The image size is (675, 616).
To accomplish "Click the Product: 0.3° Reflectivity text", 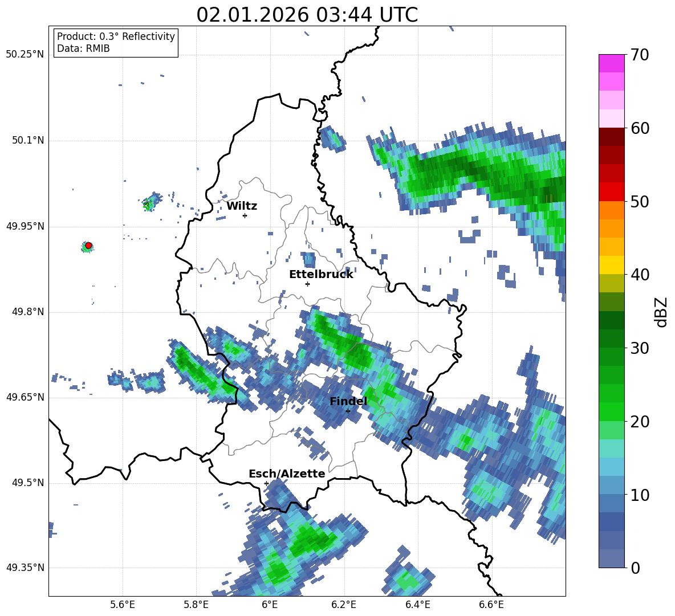I will 116,36.
